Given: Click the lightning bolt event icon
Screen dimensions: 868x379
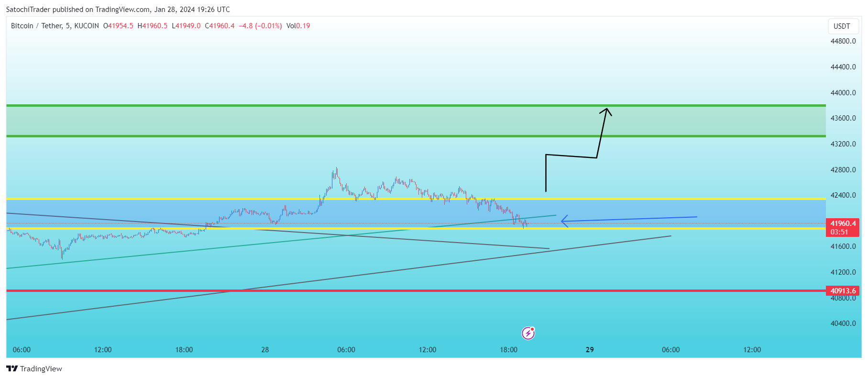Looking at the screenshot, I should [x=528, y=333].
